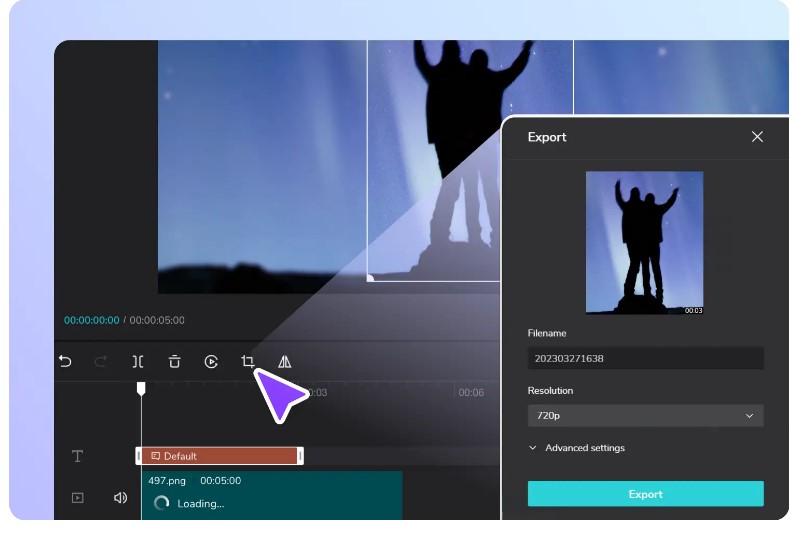Click the left handle of Default clip
Image resolution: width=806 pixels, height=535 pixels.
tap(138, 456)
